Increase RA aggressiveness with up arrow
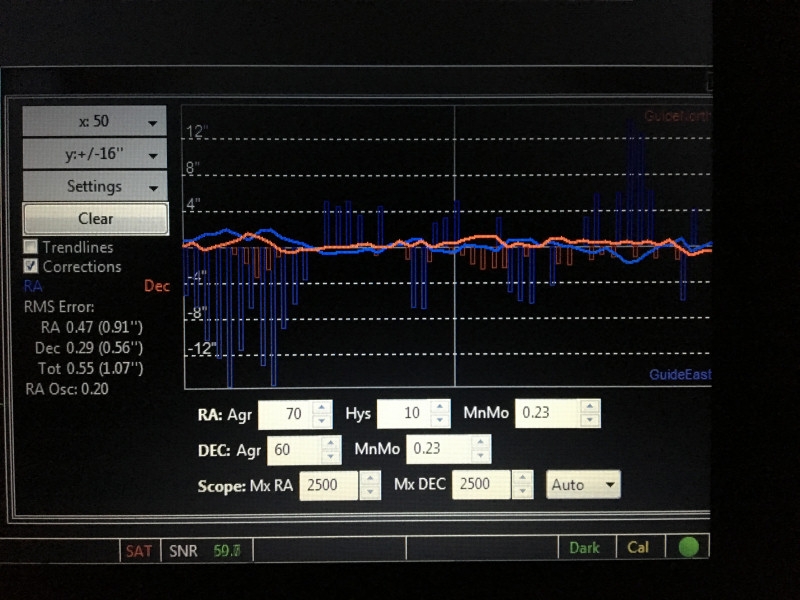800x600 pixels. [x=321, y=408]
